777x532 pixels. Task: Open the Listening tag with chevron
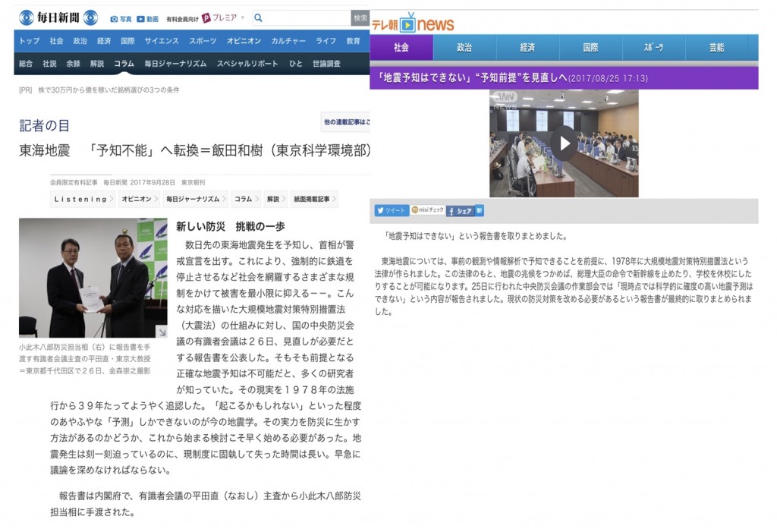[83, 199]
